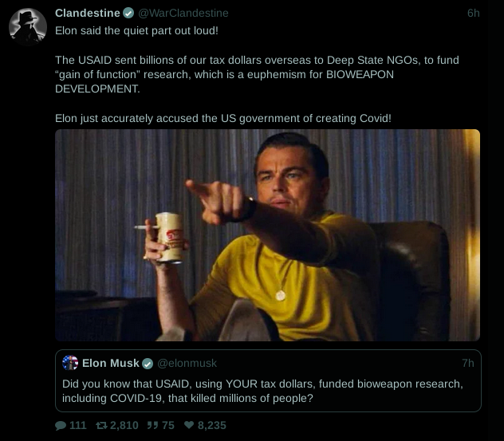This screenshot has height=441, width=504.
Task: Click Elon Musk's verified checkmark badge
Action: tap(148, 364)
